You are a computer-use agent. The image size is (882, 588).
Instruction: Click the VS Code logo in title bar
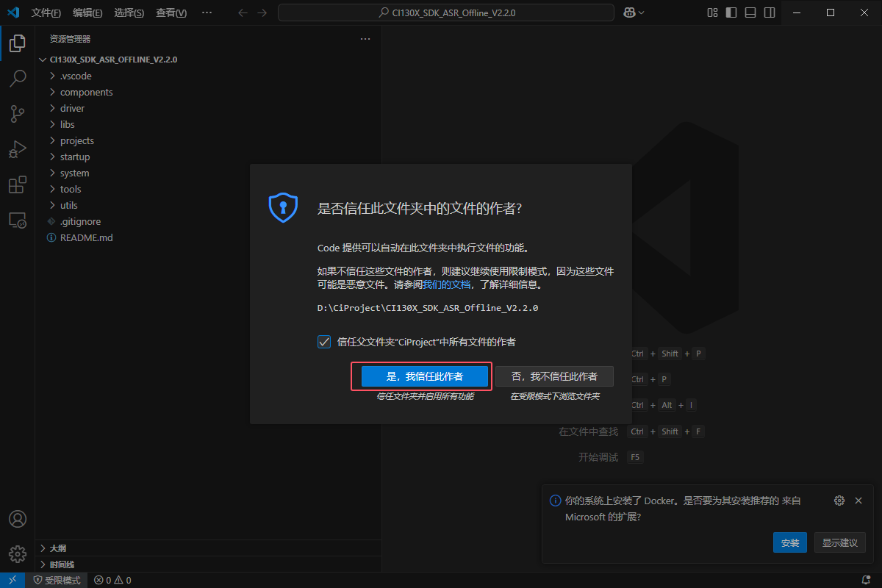coord(12,12)
